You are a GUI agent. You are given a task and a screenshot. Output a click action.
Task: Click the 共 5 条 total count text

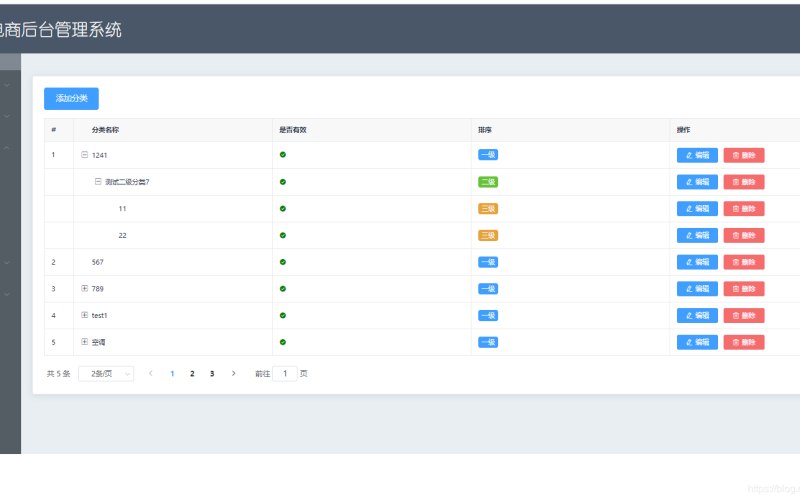click(x=58, y=373)
